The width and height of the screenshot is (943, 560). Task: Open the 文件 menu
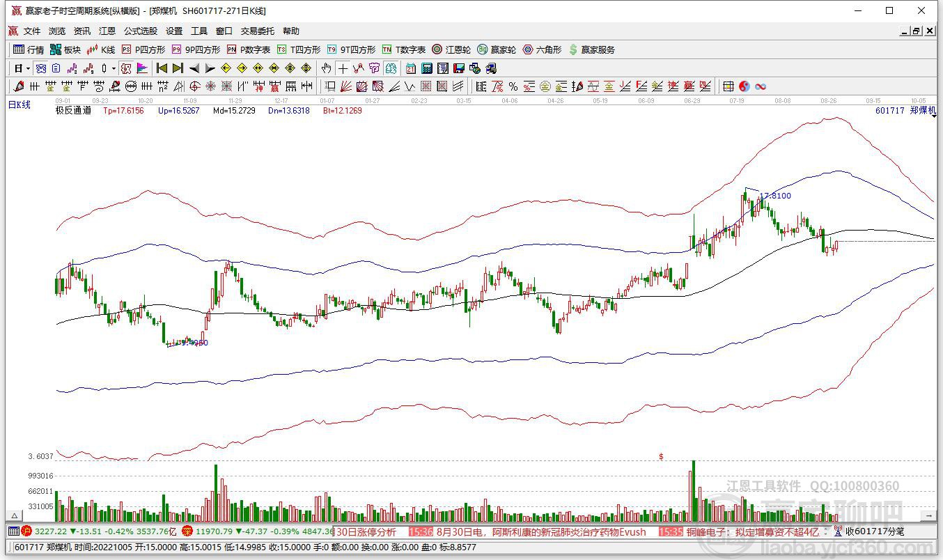tap(32, 31)
